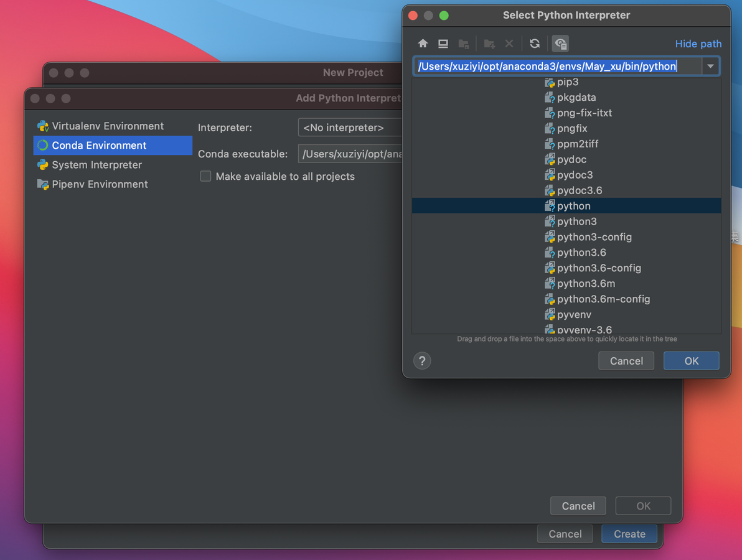Click the System Interpreter python icon
The image size is (742, 560).
43,165
